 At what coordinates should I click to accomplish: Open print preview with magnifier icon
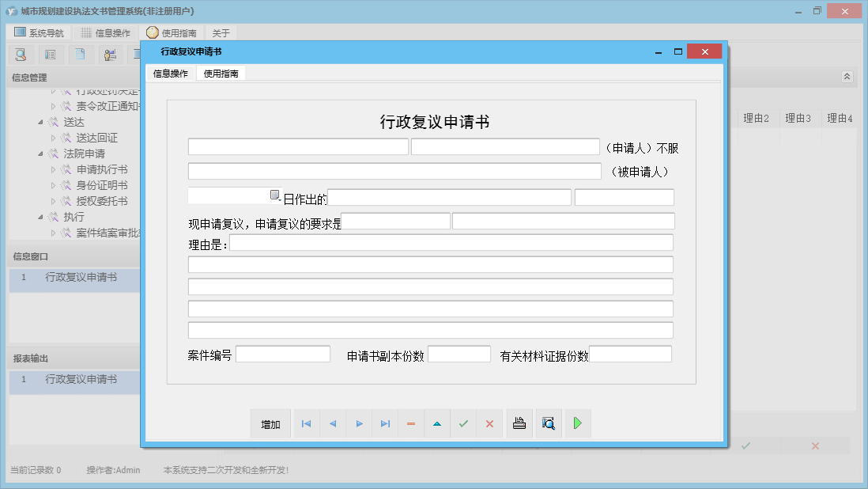549,423
